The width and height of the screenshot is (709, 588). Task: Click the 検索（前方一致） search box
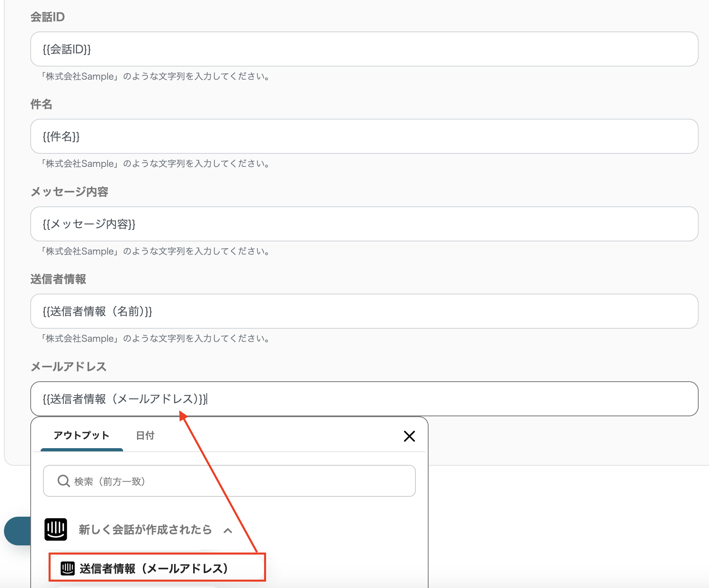[229, 481]
